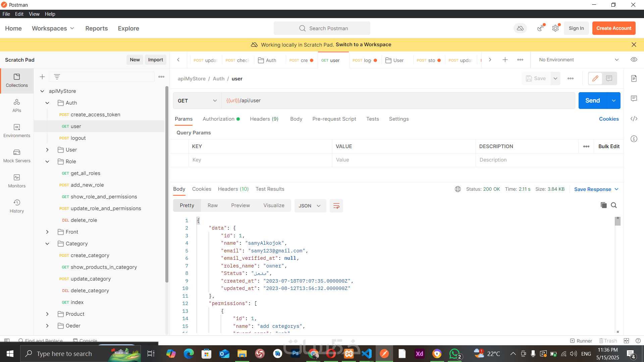The height and width of the screenshot is (362, 644).
Task: Switch to the Authorization tab
Action: 218,119
